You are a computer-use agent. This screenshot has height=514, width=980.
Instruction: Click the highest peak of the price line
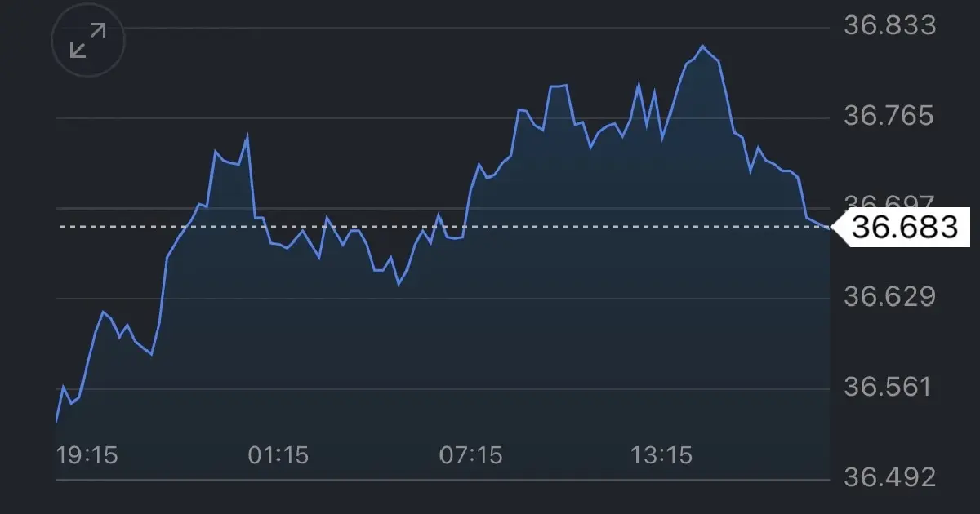pos(702,47)
